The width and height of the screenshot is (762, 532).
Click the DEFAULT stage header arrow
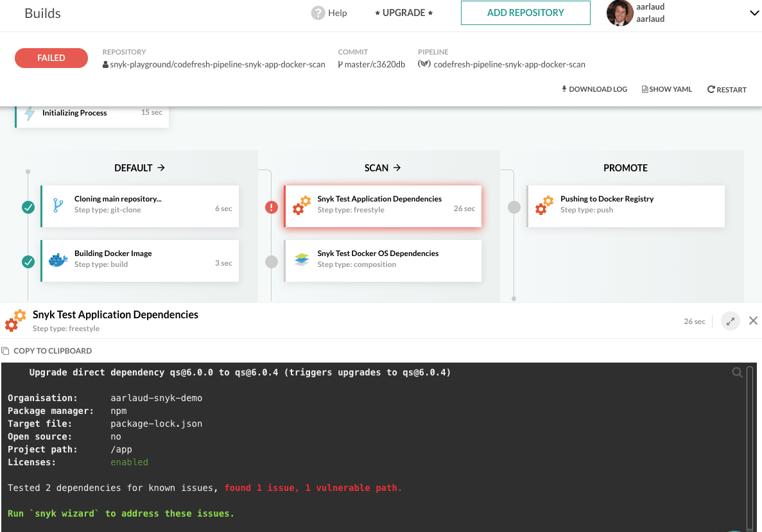(161, 167)
